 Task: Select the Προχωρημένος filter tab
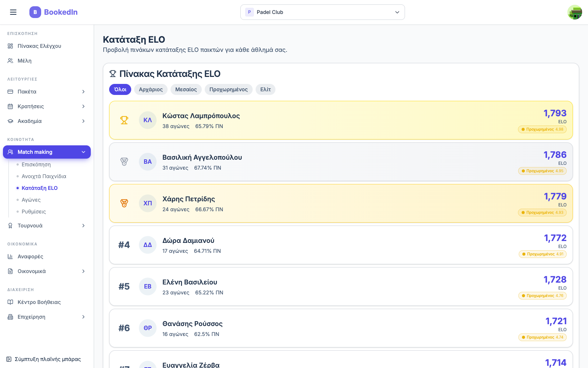[229, 89]
